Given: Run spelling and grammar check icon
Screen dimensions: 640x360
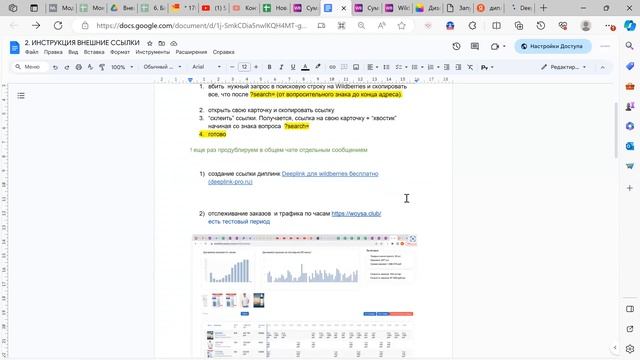Looking at the screenshot, I should point(90,67).
